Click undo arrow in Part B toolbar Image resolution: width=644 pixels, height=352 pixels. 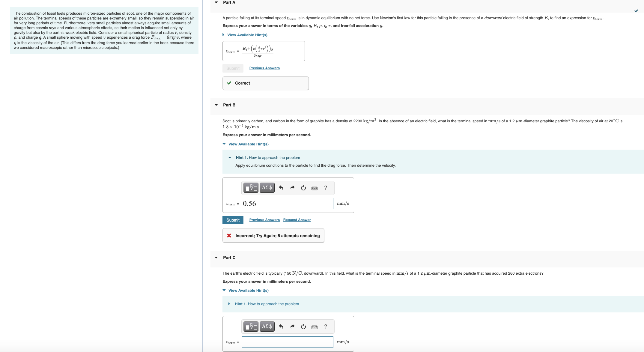point(281,188)
